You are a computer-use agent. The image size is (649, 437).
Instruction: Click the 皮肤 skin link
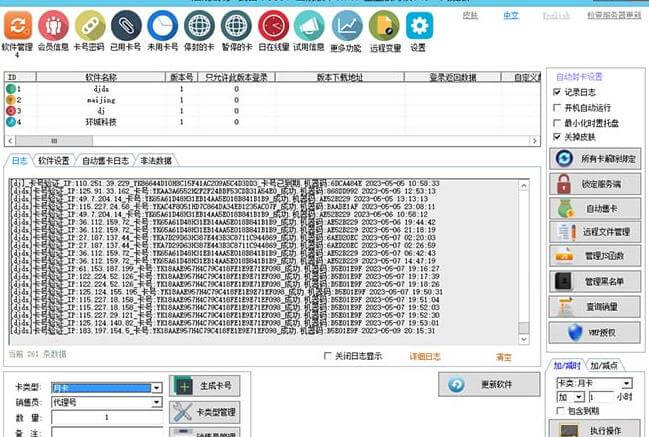tap(470, 16)
